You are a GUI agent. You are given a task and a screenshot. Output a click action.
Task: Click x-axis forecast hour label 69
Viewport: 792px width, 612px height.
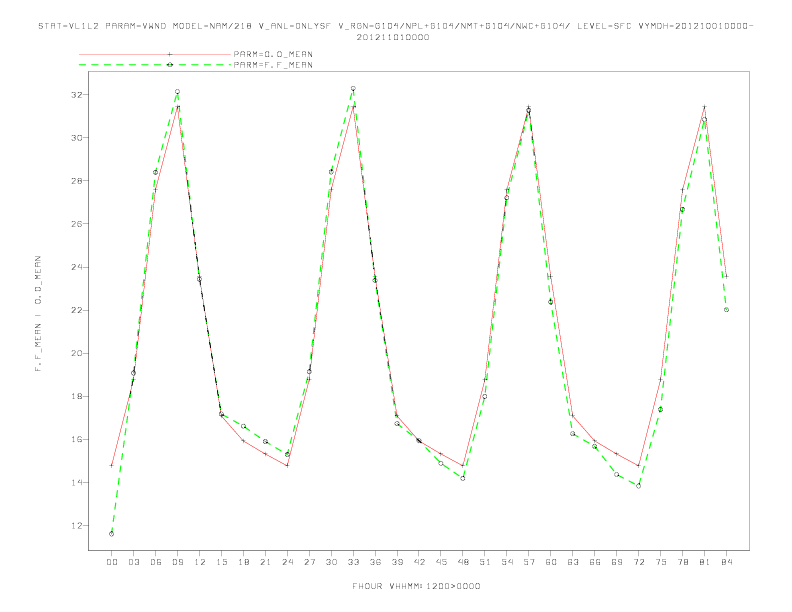tap(617, 562)
